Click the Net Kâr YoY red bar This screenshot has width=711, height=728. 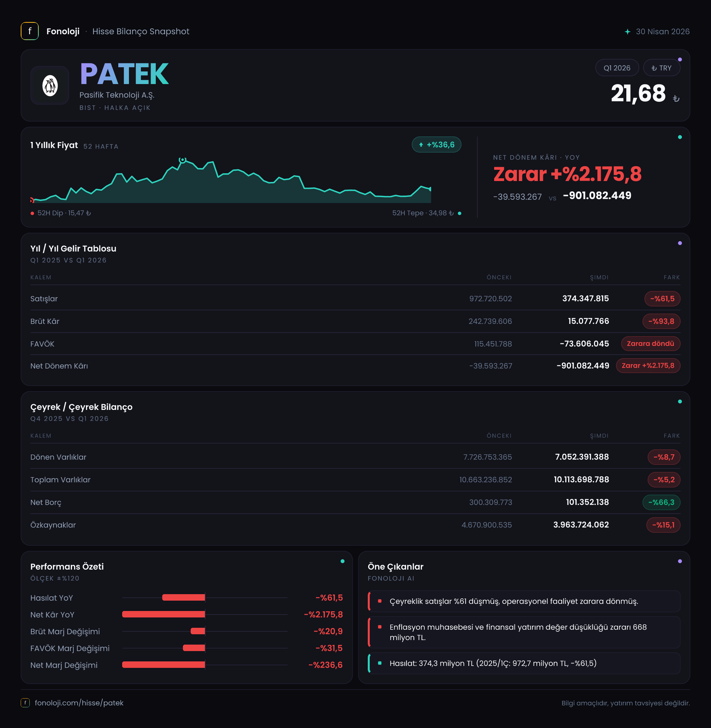pyautogui.click(x=164, y=614)
